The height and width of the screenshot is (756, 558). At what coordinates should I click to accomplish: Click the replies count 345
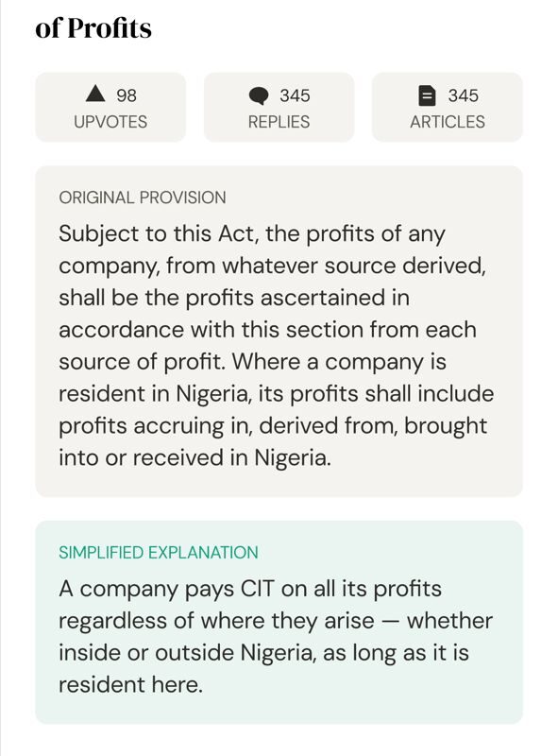(x=295, y=95)
